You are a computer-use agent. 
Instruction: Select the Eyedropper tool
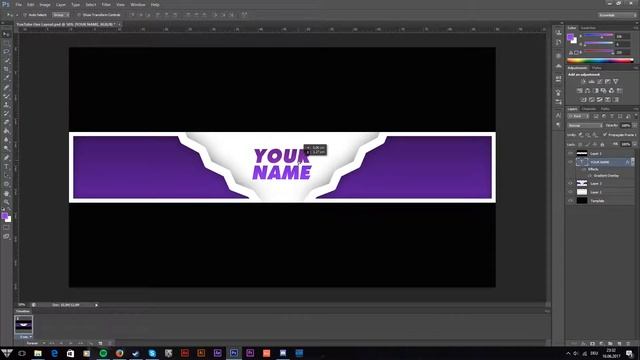pyautogui.click(x=6, y=78)
